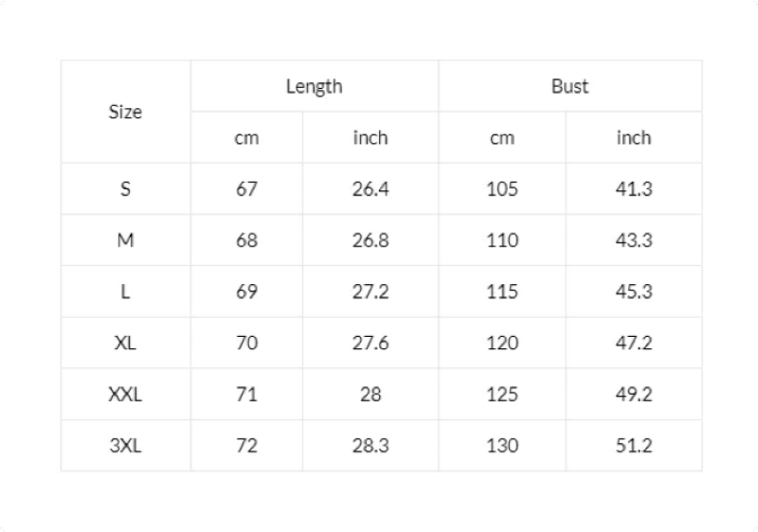This screenshot has width=758, height=532.
Task: Select the 115 cm bust value
Action: 502,292
